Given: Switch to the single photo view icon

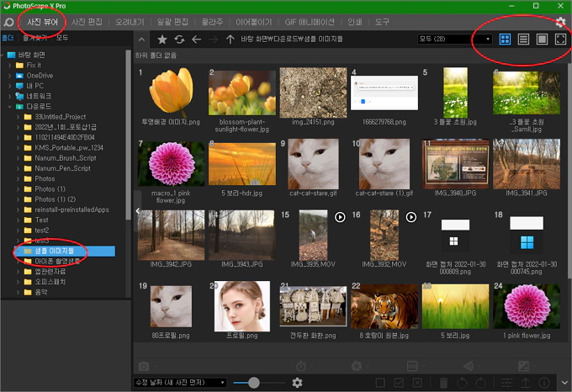Looking at the screenshot, I should [542, 39].
